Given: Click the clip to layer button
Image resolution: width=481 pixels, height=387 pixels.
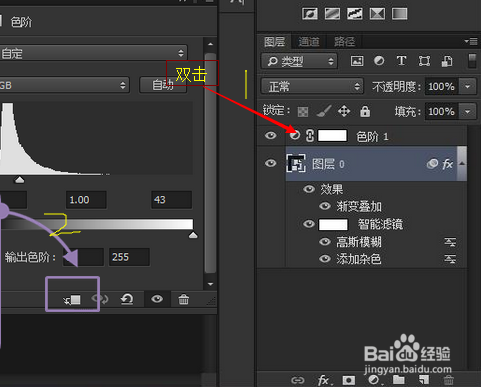Looking at the screenshot, I should point(72,299).
